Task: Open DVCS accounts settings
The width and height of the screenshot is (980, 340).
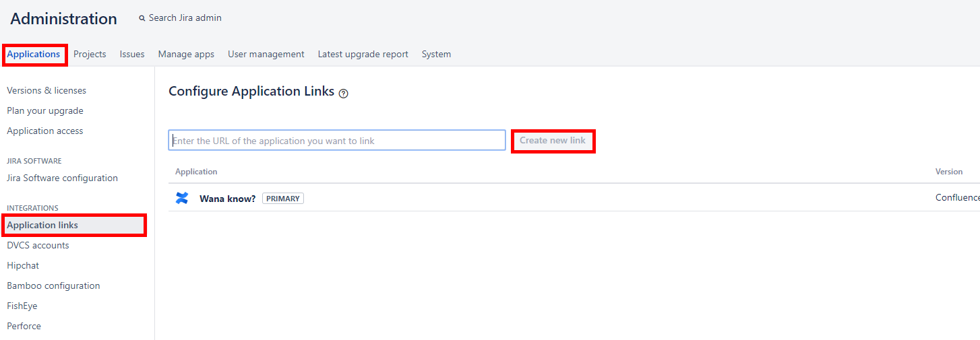Action: pyautogui.click(x=38, y=245)
